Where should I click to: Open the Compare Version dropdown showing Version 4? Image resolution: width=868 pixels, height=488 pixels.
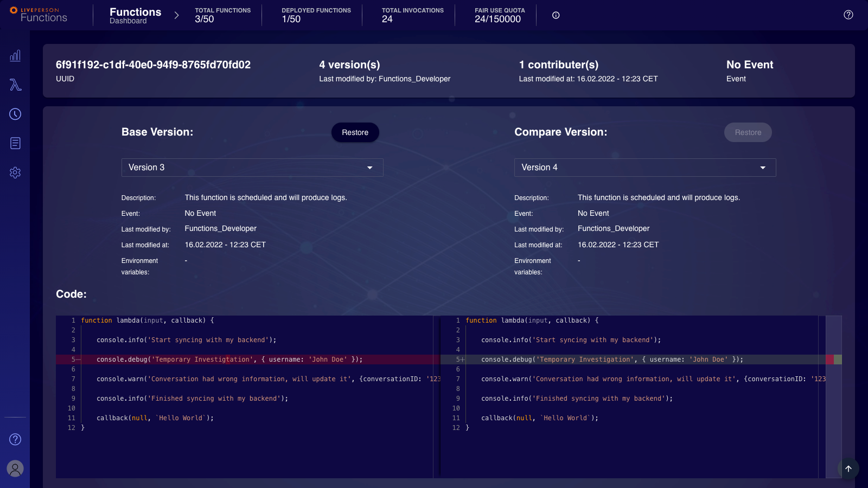(x=645, y=168)
